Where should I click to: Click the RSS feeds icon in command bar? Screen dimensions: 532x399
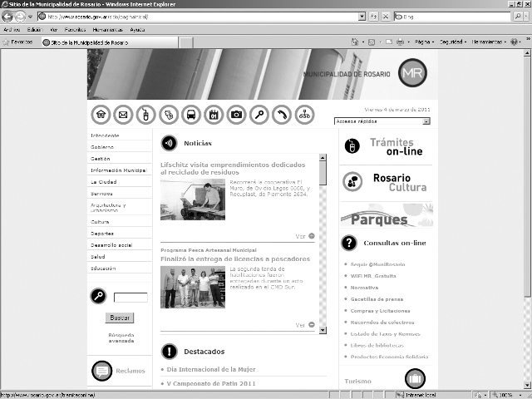(372, 42)
